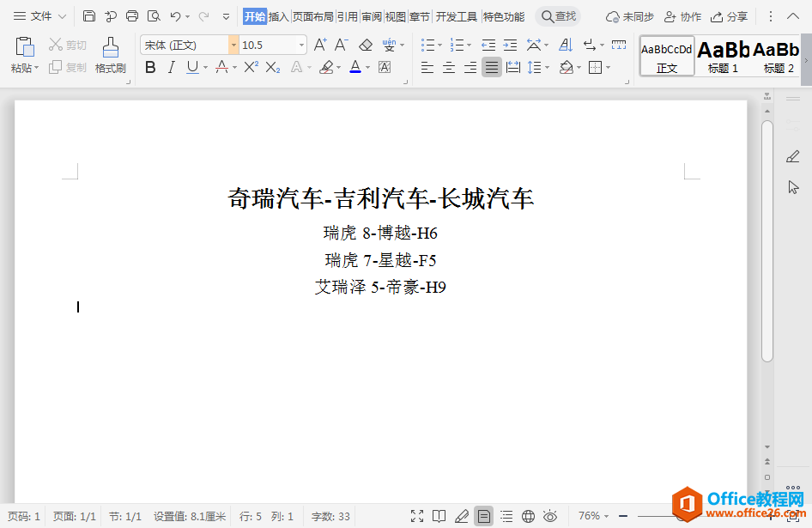Toggle page layout view in status bar
Viewport: 812px width, 528px height.
pos(483,516)
